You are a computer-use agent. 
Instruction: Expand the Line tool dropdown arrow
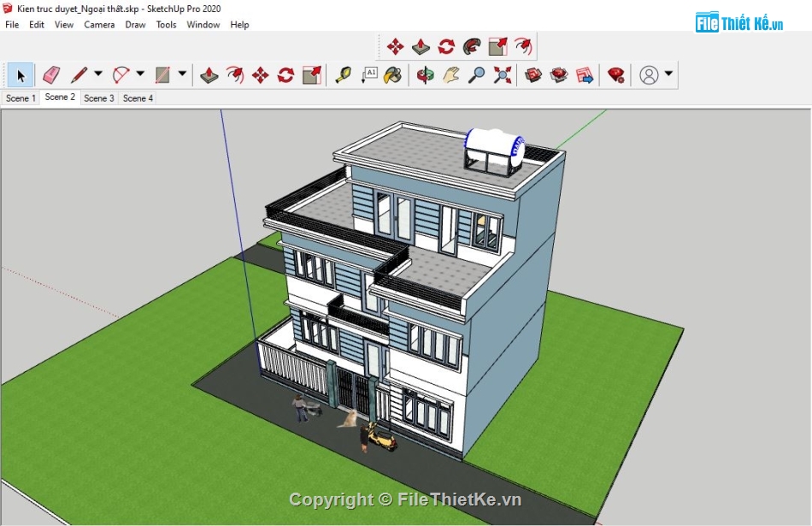(x=98, y=74)
